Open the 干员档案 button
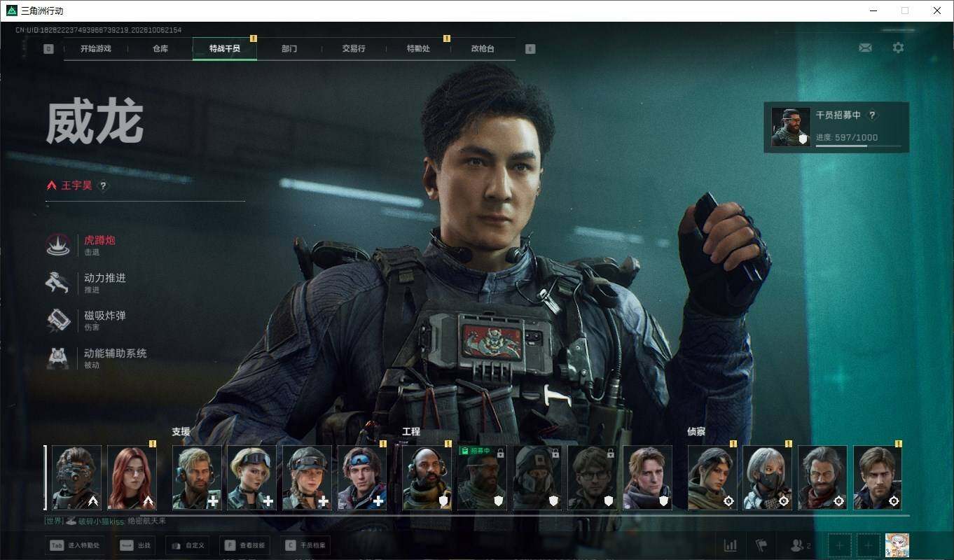The width and height of the screenshot is (954, 560). tap(306, 545)
